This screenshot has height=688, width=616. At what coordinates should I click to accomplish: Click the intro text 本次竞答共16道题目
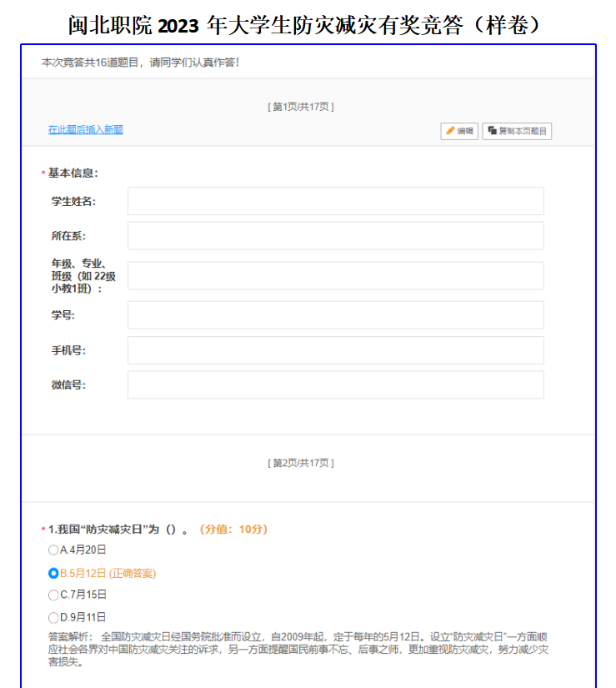click(x=140, y=63)
